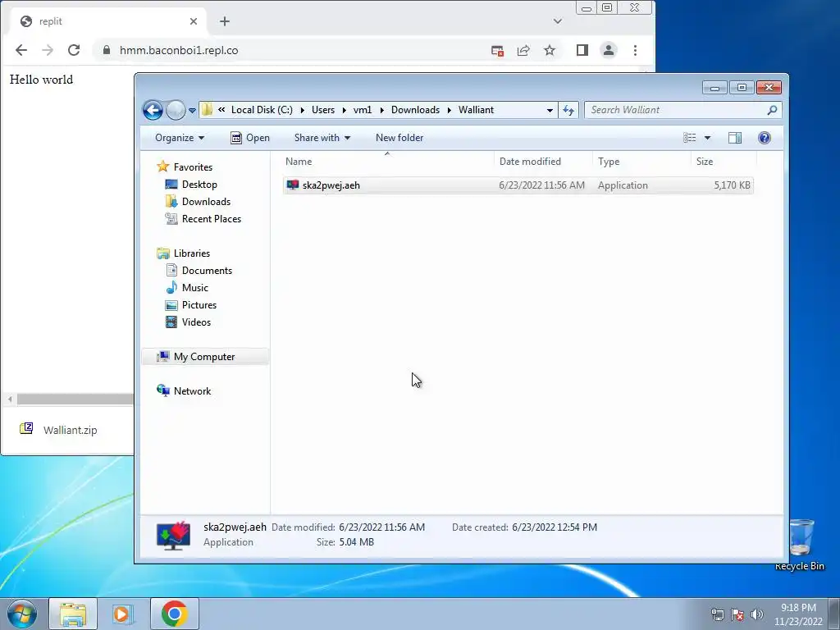
Task: Launch Windows Media Player from taskbar
Action: point(122,614)
